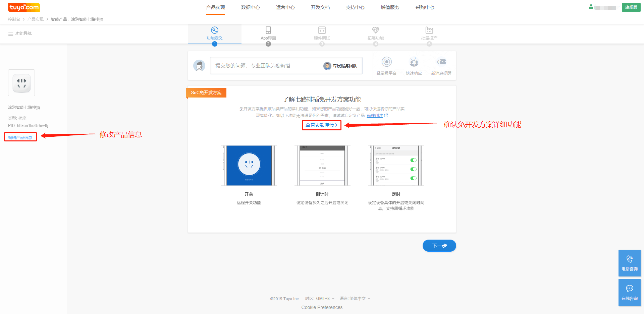Click the 电话咨询 phone icon
Screen dimensions: 644x314
630,259
